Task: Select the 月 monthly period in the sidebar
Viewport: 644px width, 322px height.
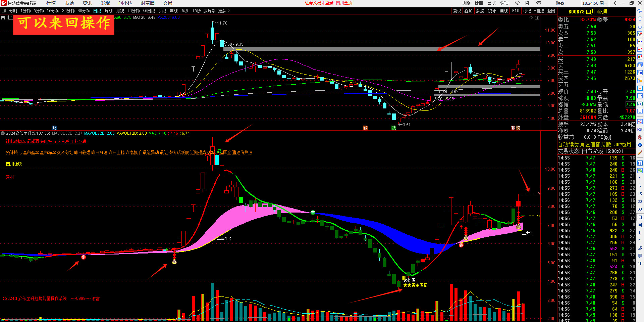Action: pyautogui.click(x=640, y=232)
